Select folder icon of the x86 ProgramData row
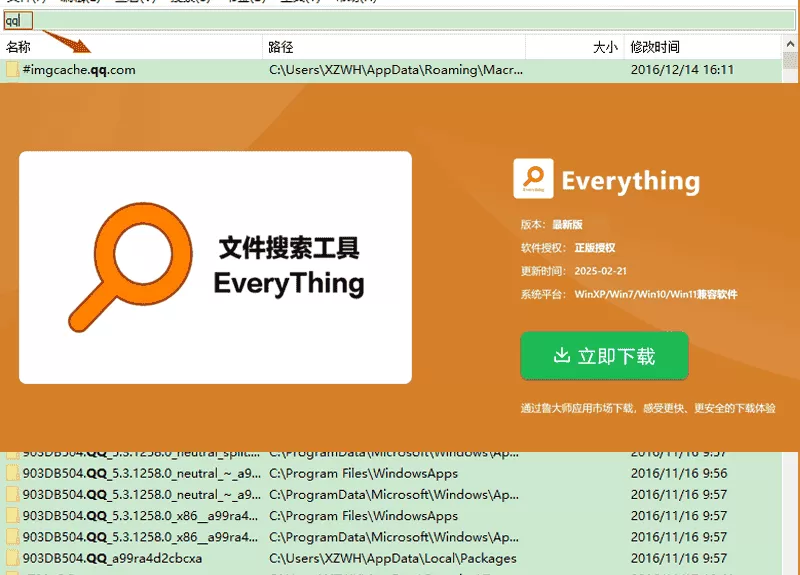The height and width of the screenshot is (575, 800). [12, 537]
